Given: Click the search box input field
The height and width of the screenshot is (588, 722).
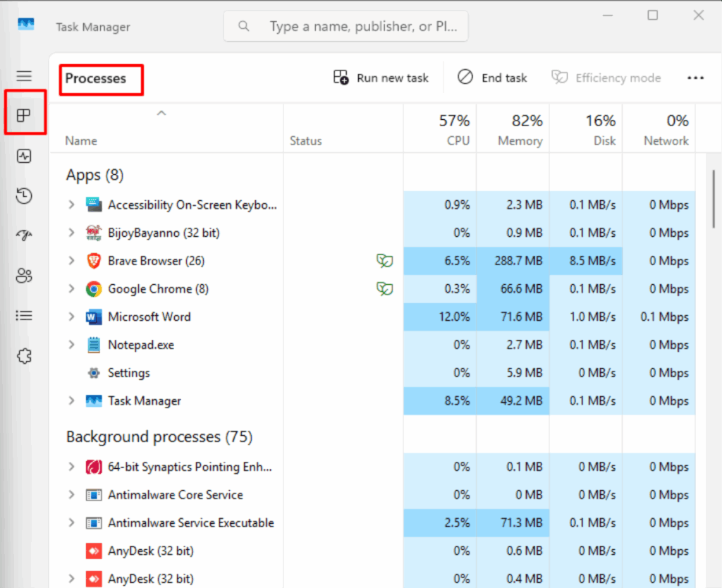Looking at the screenshot, I should (345, 26).
